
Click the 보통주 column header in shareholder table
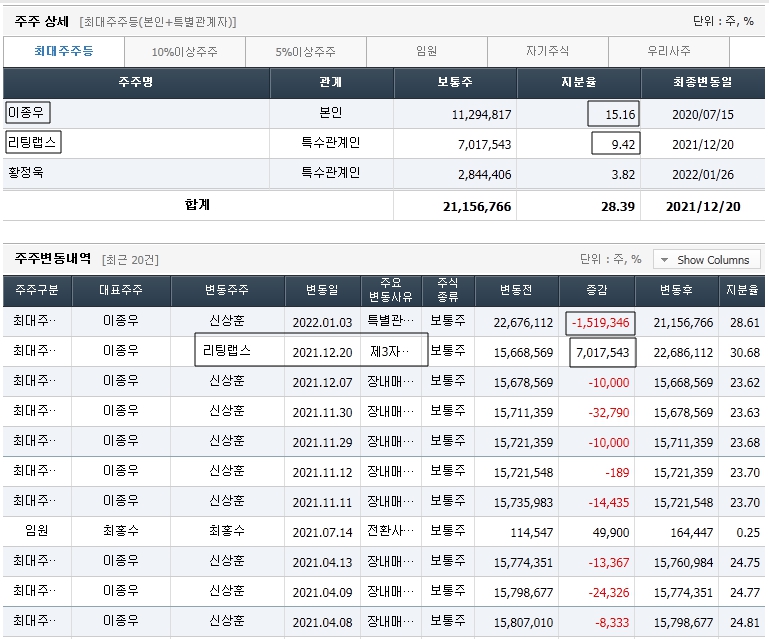click(455, 82)
